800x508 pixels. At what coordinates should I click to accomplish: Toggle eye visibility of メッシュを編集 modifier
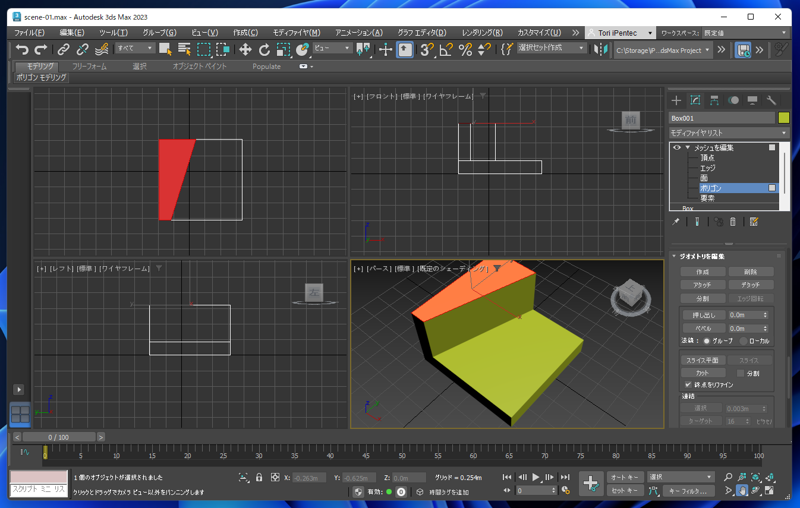(x=677, y=147)
